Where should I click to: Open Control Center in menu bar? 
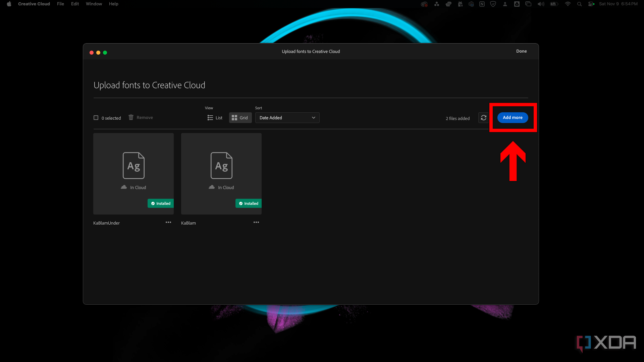point(591,4)
